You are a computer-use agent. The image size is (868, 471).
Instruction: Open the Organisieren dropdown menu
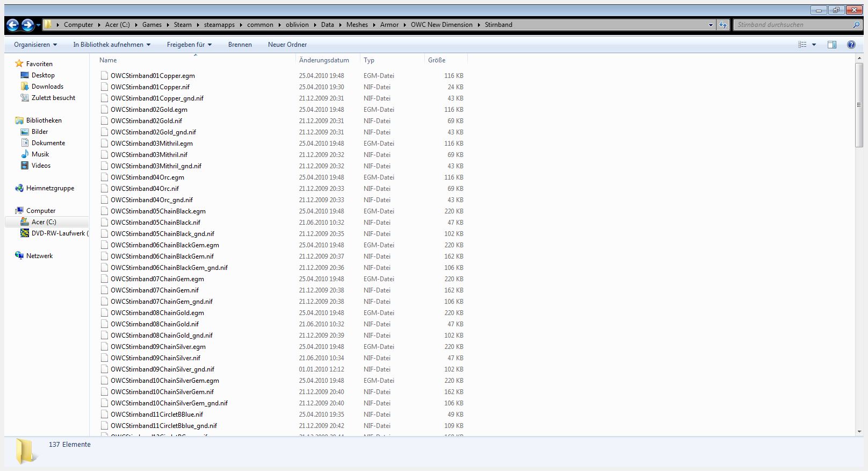(x=35, y=45)
